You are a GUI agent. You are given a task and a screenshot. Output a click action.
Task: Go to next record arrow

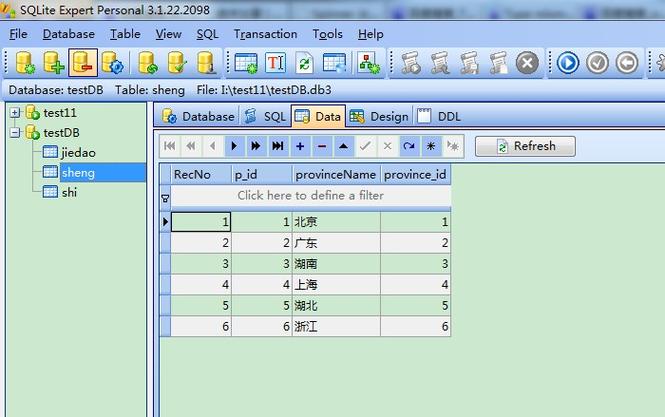click(234, 146)
